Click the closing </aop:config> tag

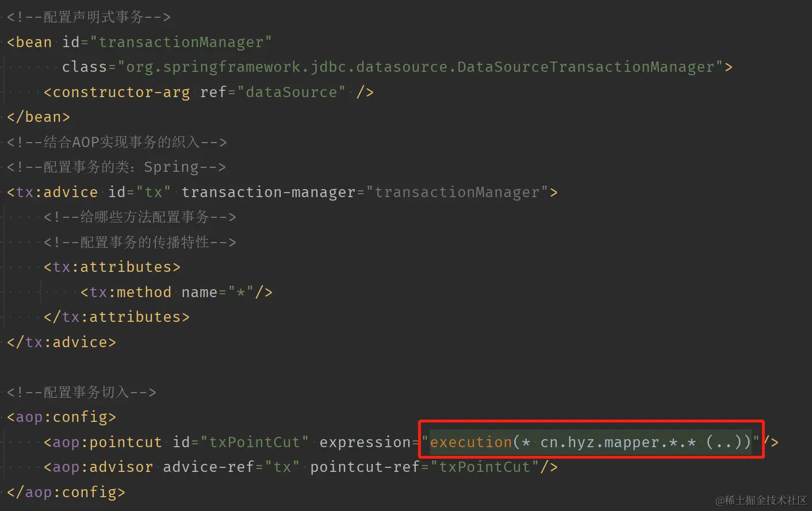click(66, 492)
